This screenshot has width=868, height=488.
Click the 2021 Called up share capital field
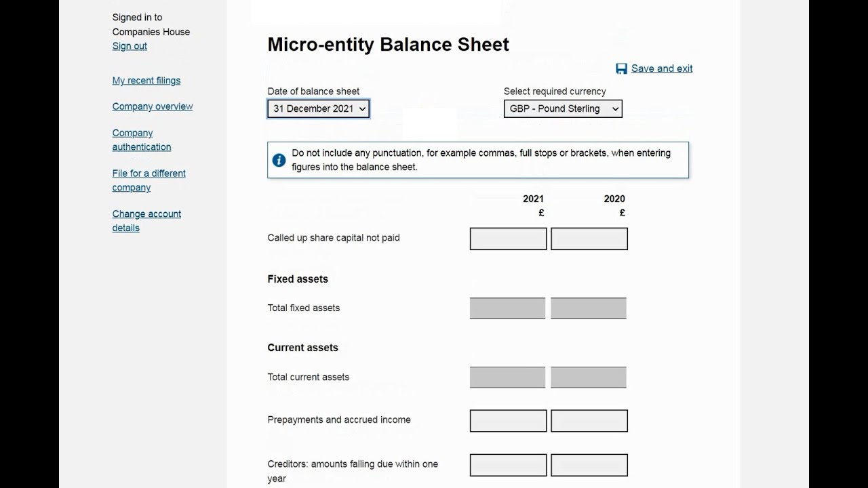[x=508, y=239]
